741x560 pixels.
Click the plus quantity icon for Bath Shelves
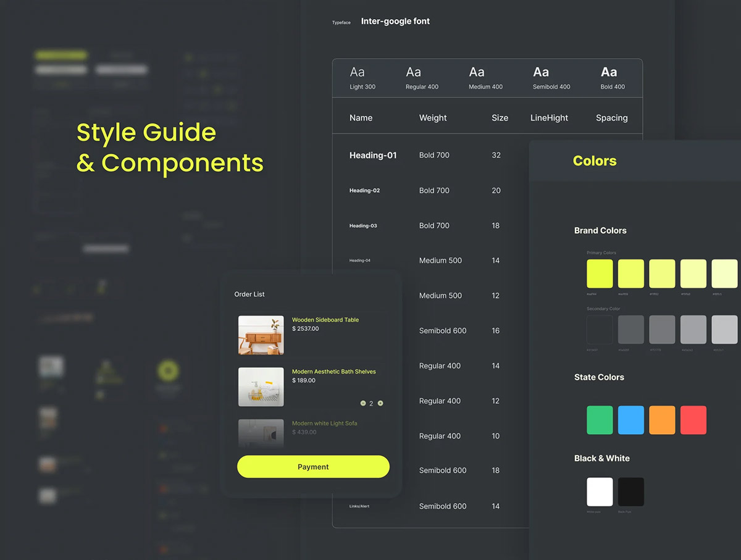click(380, 403)
